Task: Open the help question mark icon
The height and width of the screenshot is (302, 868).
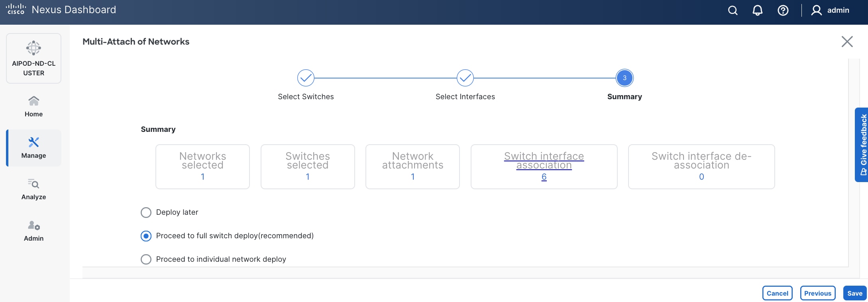Action: tap(783, 10)
